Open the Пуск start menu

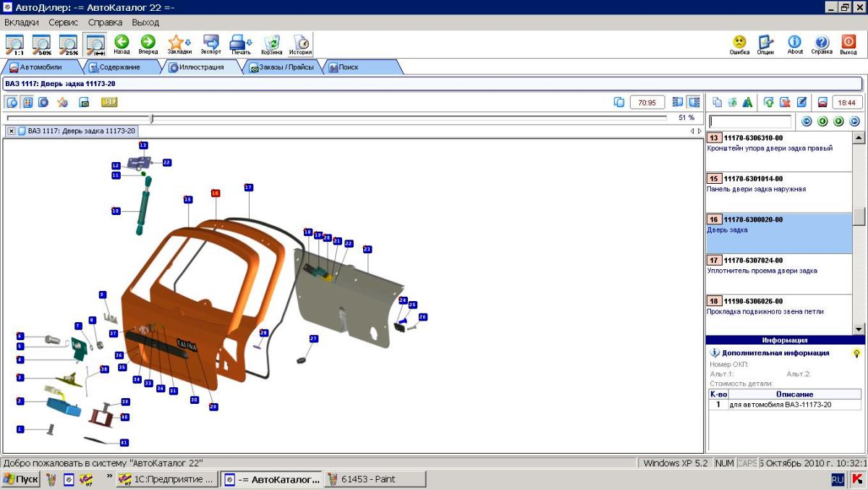[x=20, y=479]
